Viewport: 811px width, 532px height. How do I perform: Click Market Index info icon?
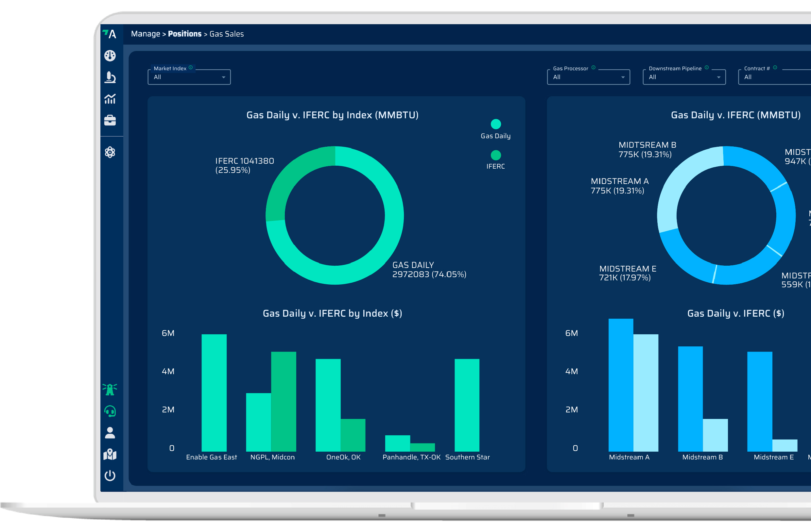191,67
